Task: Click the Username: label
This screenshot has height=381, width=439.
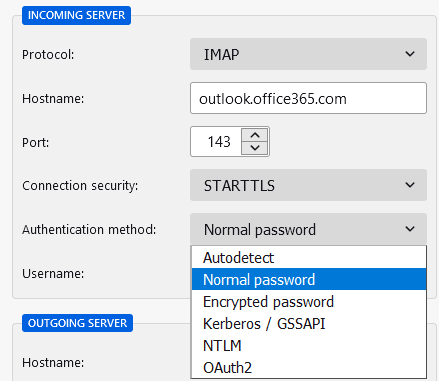Action: coord(53,274)
